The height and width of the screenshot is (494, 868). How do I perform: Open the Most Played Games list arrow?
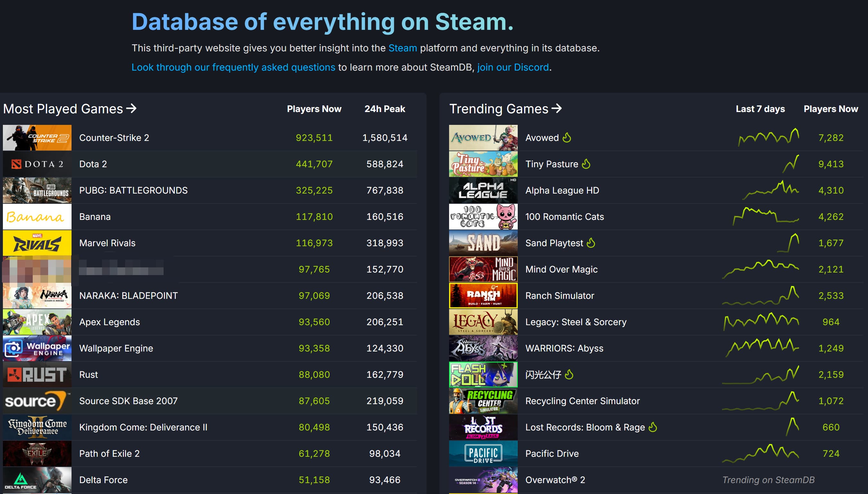pos(131,108)
